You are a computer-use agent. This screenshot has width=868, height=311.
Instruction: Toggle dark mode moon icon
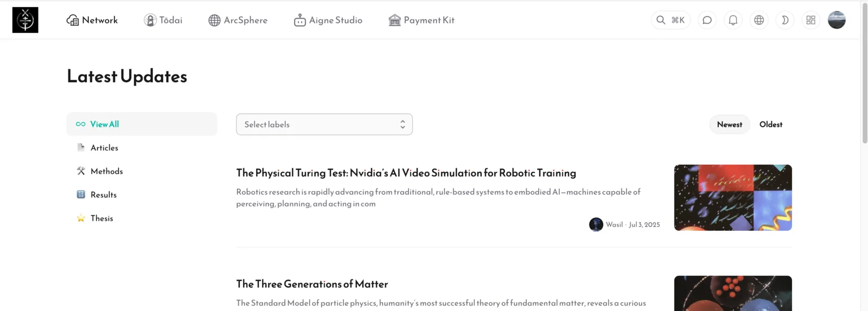pos(785,20)
